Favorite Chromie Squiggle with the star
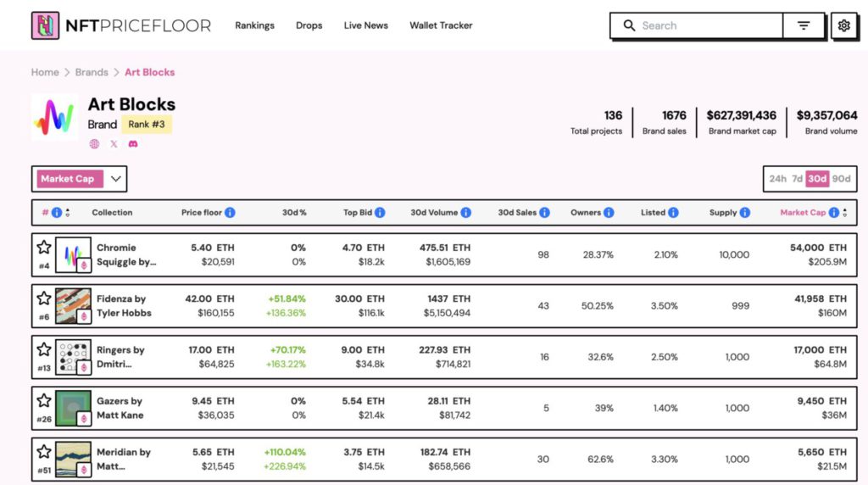Image resolution: width=868 pixels, height=485 pixels. click(x=44, y=248)
